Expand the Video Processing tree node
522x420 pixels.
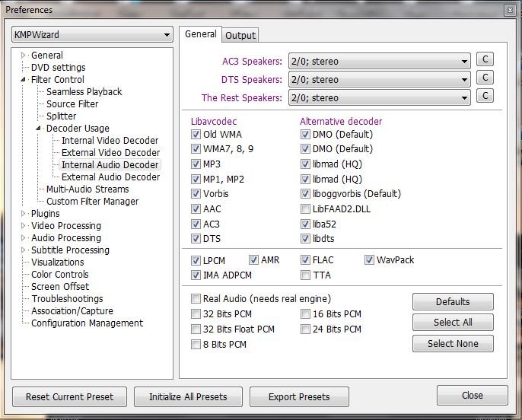[x=24, y=226]
